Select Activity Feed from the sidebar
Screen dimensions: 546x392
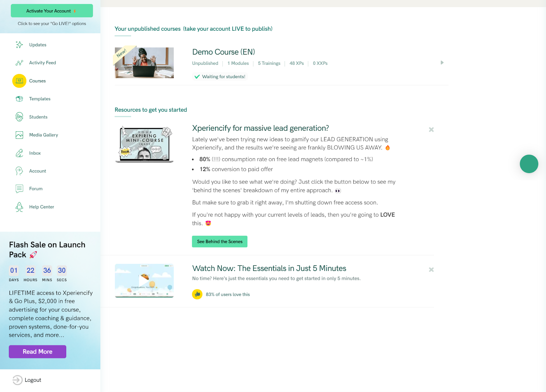(x=42, y=62)
